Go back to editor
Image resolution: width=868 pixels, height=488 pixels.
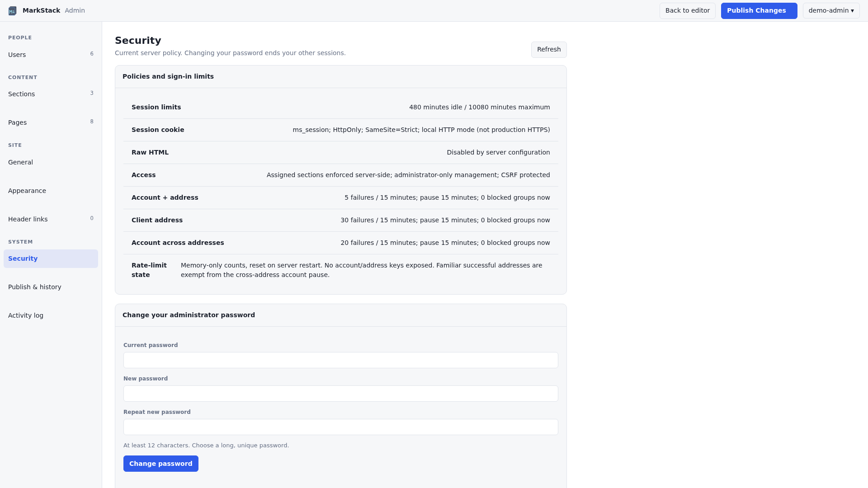click(687, 11)
